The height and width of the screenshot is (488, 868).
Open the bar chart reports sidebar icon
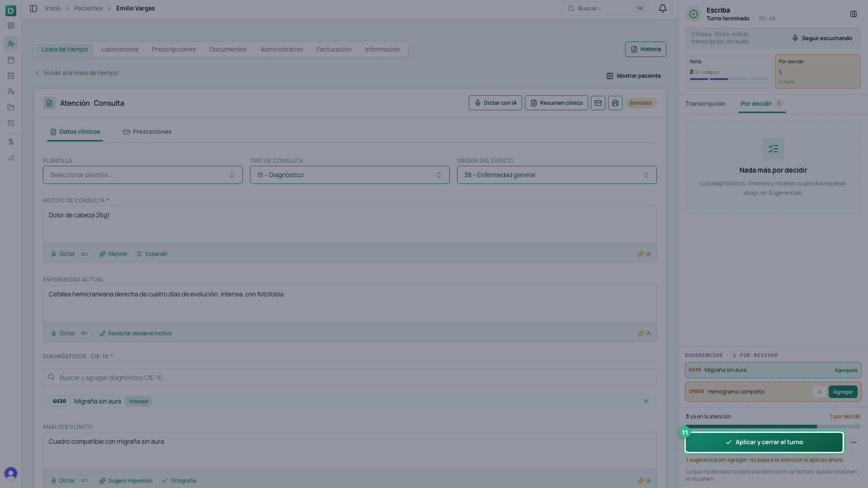click(x=11, y=158)
